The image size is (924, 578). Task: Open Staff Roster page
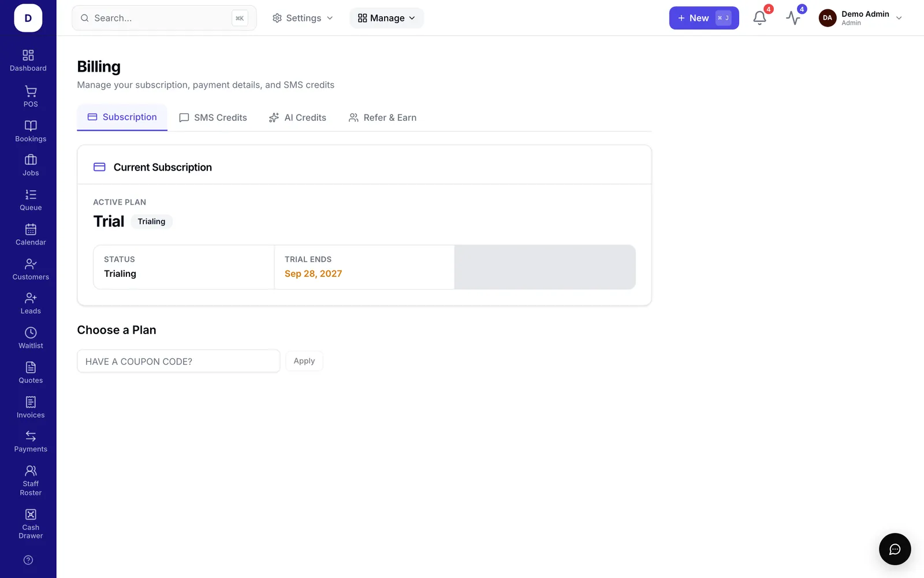pyautogui.click(x=31, y=481)
